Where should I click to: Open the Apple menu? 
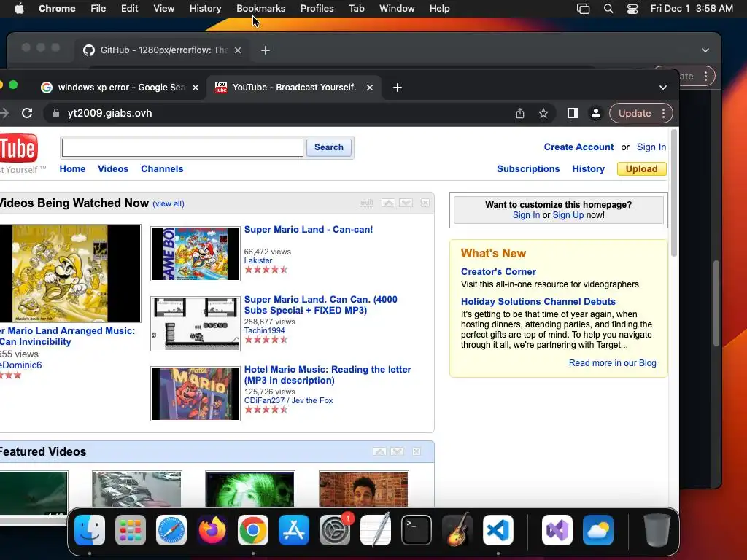[19, 9]
